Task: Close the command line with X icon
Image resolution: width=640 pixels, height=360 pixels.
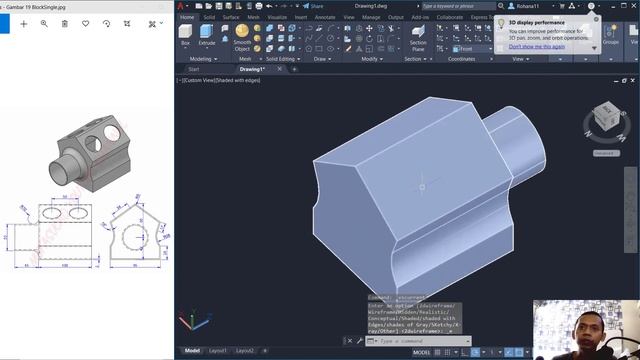Action: tap(350, 341)
